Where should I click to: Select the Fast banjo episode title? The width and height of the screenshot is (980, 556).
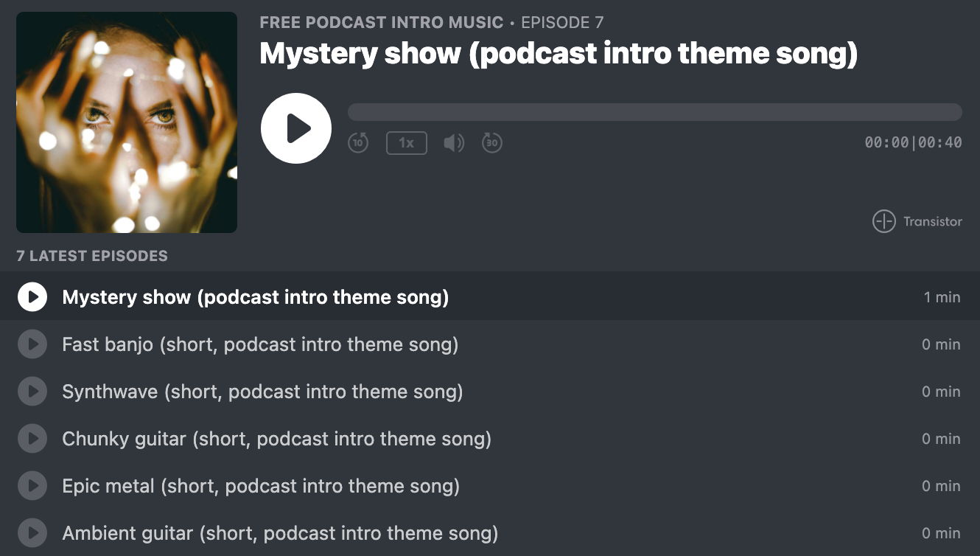click(x=260, y=344)
